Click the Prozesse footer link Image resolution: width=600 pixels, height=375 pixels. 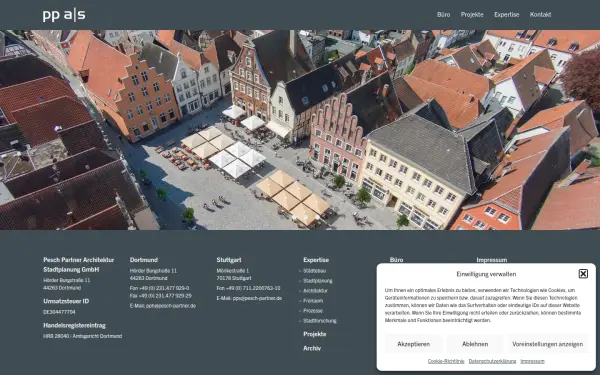pyautogui.click(x=313, y=311)
